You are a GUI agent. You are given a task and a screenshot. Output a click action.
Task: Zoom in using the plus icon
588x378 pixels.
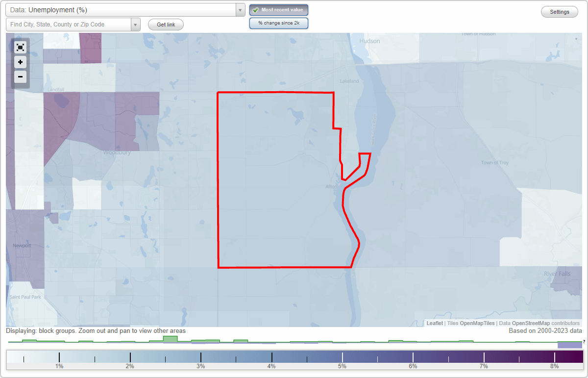[x=20, y=62]
